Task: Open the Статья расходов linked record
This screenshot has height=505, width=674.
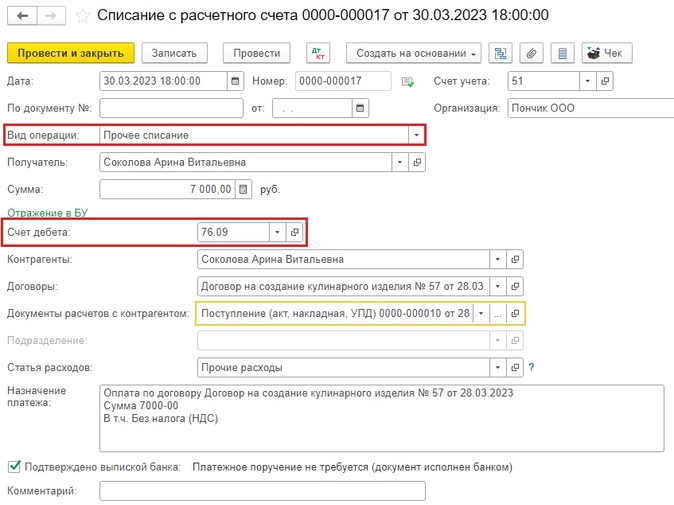Action: click(515, 367)
